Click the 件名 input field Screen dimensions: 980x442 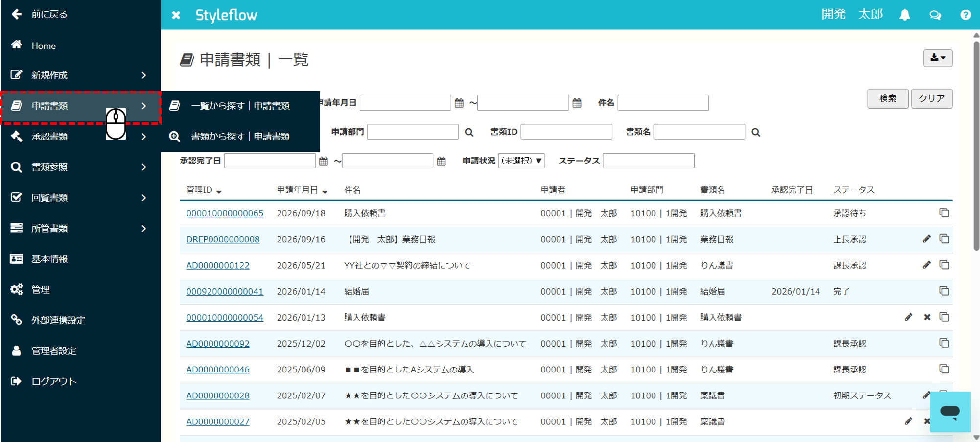pos(663,103)
